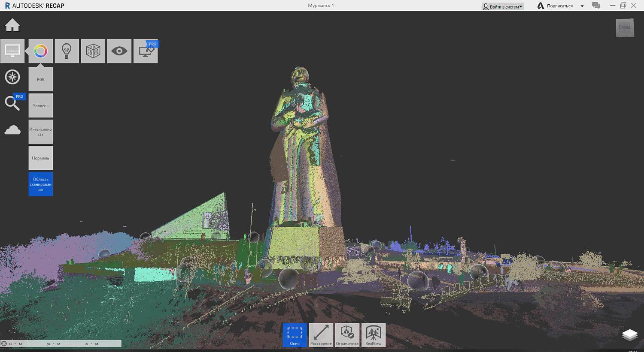Click the Autodesk ReCap logo
This screenshot has width=644, height=352.
34,6
